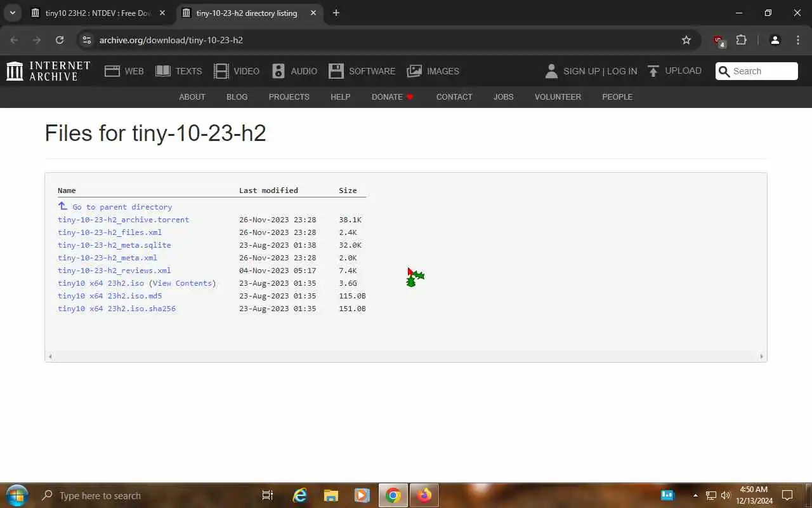Click the LOG IN link
This screenshot has height=508, width=812.
pos(622,71)
